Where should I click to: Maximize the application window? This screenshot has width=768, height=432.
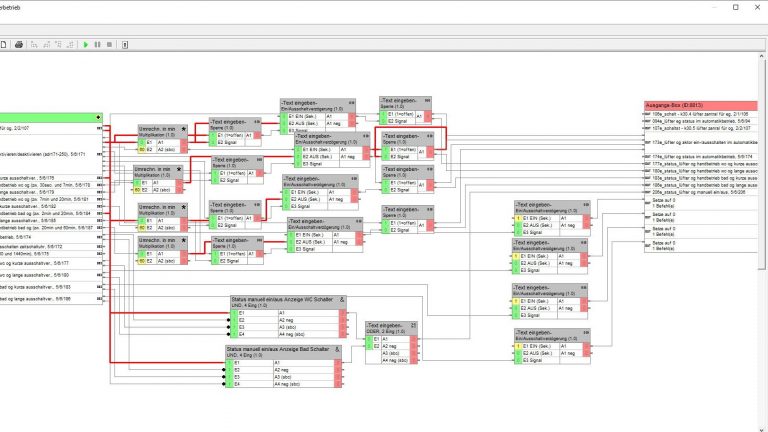(x=735, y=7)
